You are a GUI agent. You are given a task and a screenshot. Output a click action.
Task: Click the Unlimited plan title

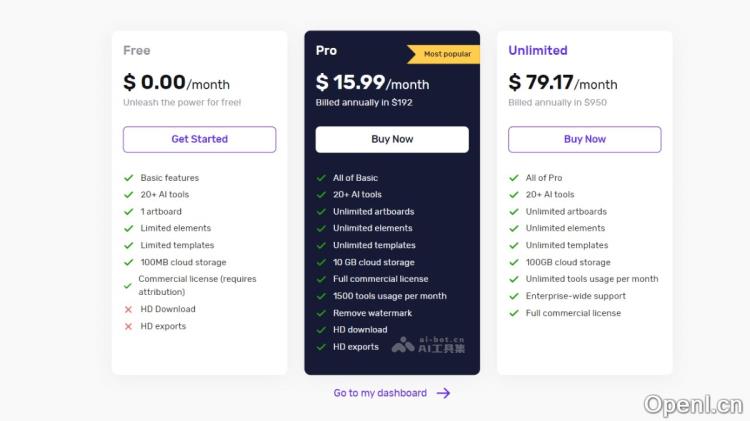[537, 50]
